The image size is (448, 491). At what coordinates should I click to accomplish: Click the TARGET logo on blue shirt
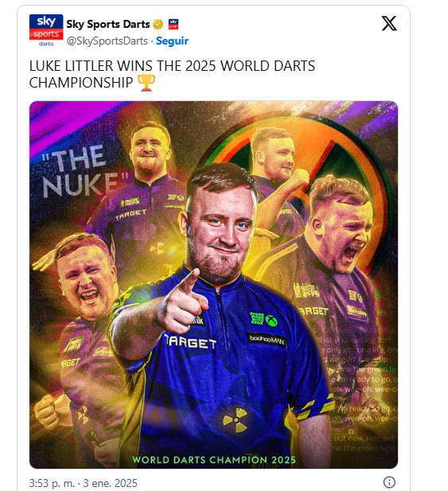pos(191,341)
